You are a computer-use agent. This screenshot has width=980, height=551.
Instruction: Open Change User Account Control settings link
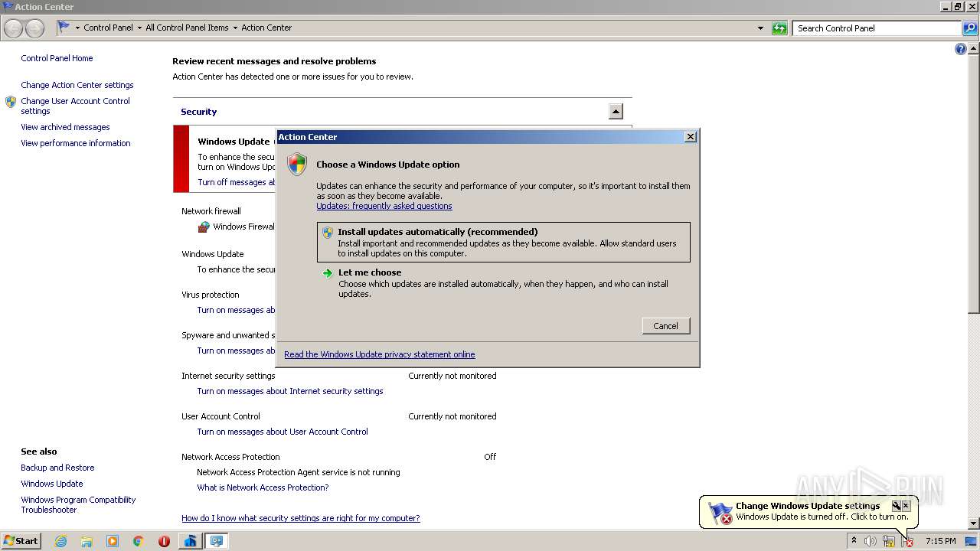75,106
